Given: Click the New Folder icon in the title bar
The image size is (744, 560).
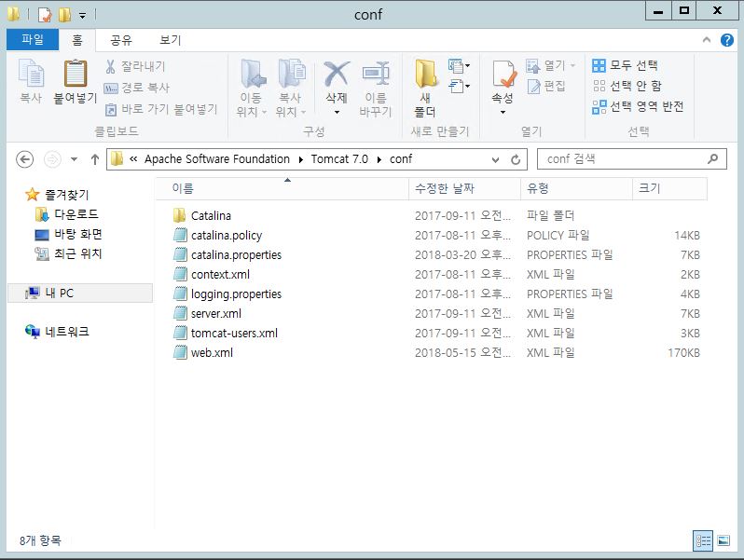Looking at the screenshot, I should (64, 15).
